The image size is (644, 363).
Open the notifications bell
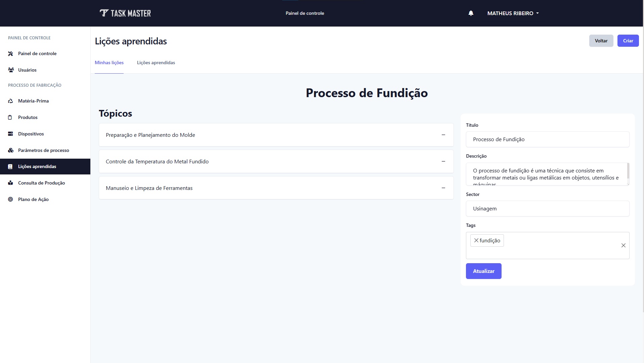[470, 13]
